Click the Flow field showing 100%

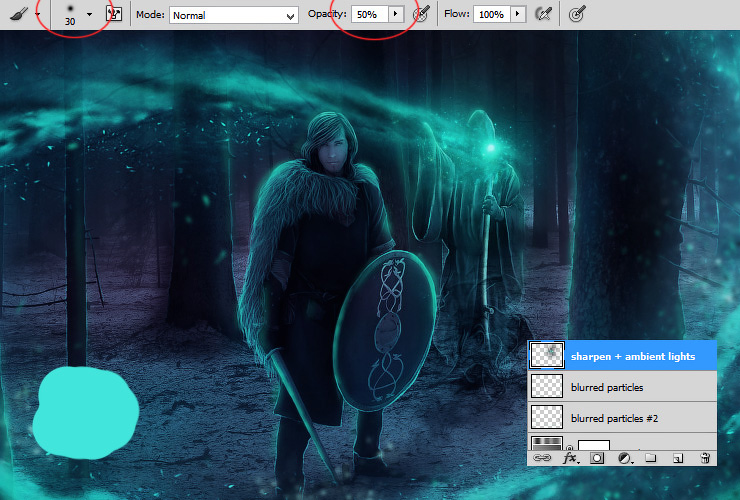492,15
